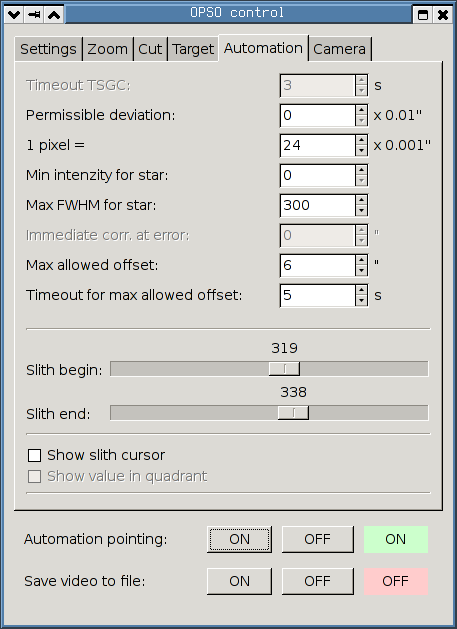
Task: Increase Max allowed offset with up arrow
Action: coord(362,260)
